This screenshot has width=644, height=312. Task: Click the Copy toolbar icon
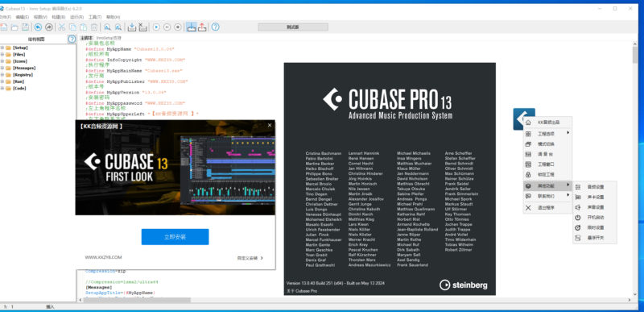click(72, 27)
